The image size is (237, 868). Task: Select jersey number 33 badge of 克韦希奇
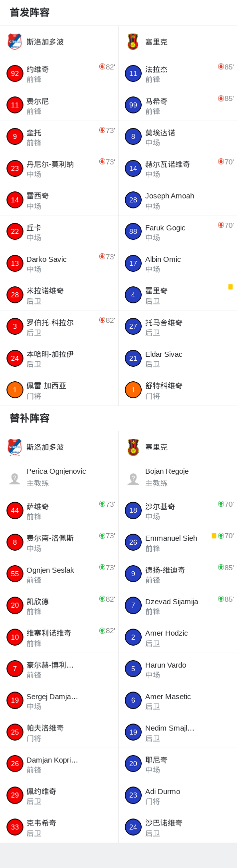[15, 827]
